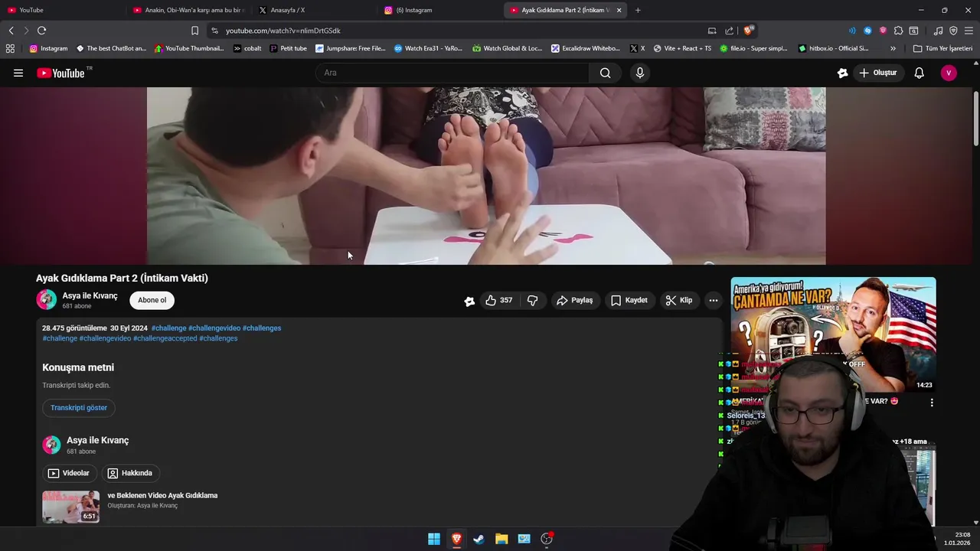Save the video with Kaydet
The width and height of the screenshot is (980, 551).
(629, 300)
